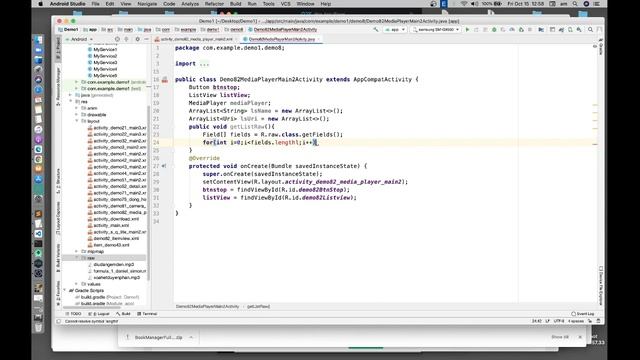Select activity_demo41_main2.xml in layout folder
640x360 pixels.
coord(117,154)
